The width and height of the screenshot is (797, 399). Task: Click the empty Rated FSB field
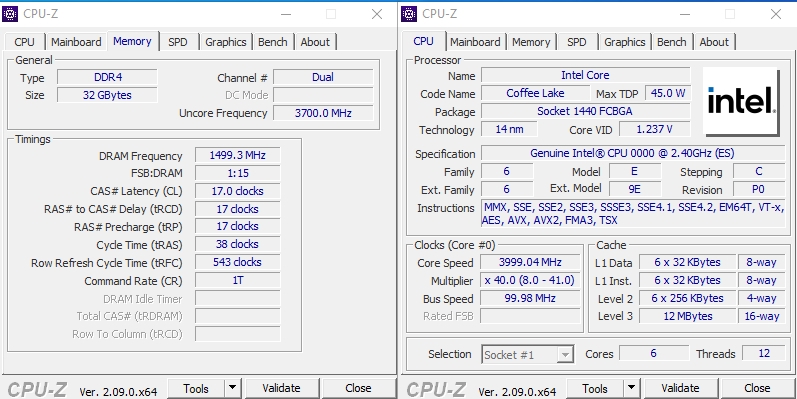tap(530, 316)
